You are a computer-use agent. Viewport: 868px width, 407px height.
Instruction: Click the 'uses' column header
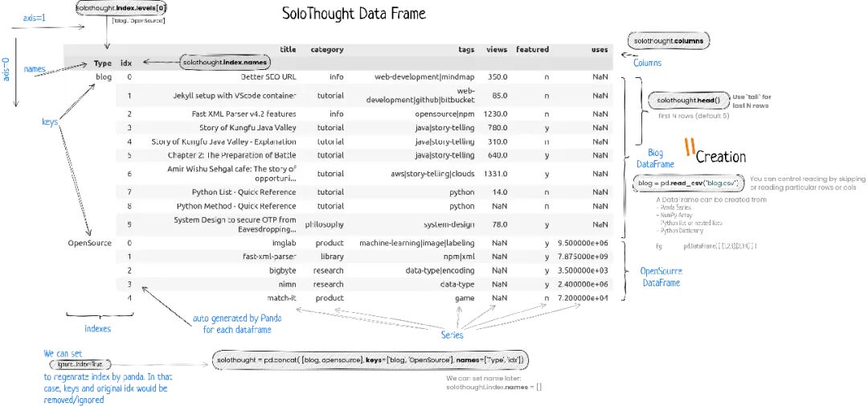tap(600, 49)
